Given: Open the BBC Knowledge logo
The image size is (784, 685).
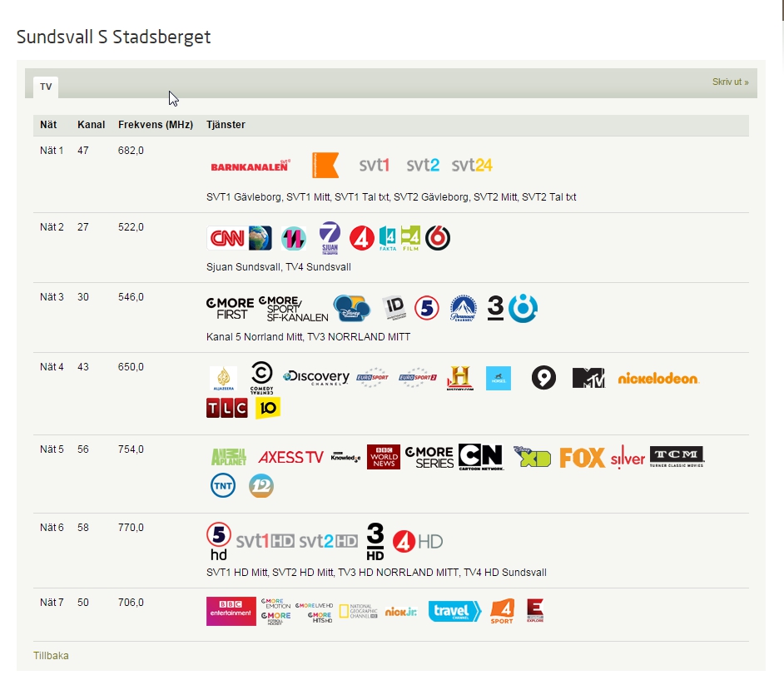Looking at the screenshot, I should click(x=345, y=457).
